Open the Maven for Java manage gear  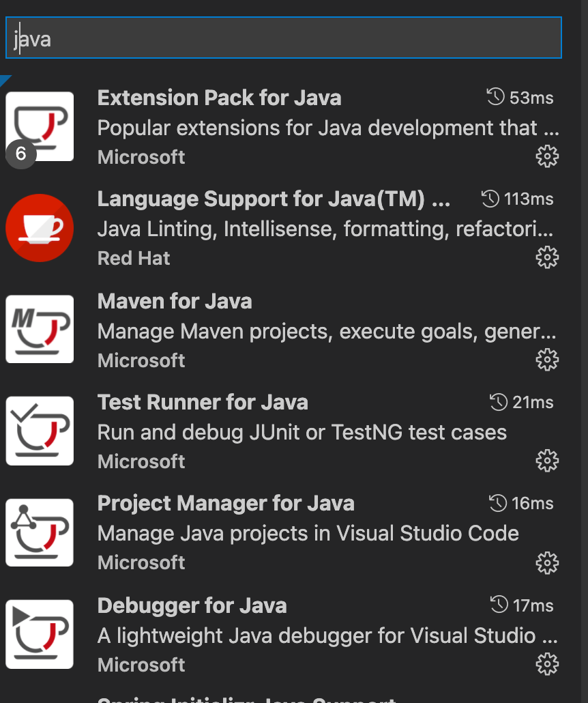547,359
